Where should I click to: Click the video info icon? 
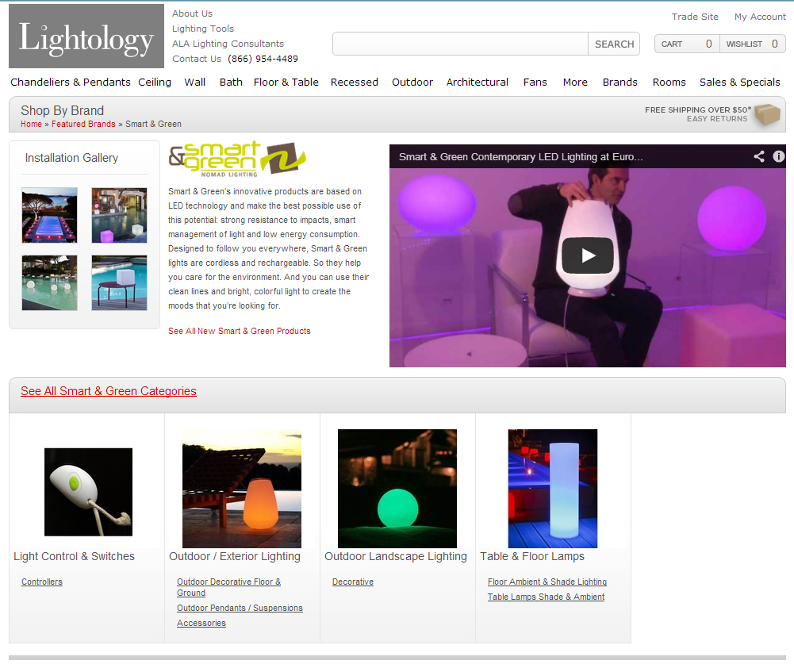click(x=778, y=156)
